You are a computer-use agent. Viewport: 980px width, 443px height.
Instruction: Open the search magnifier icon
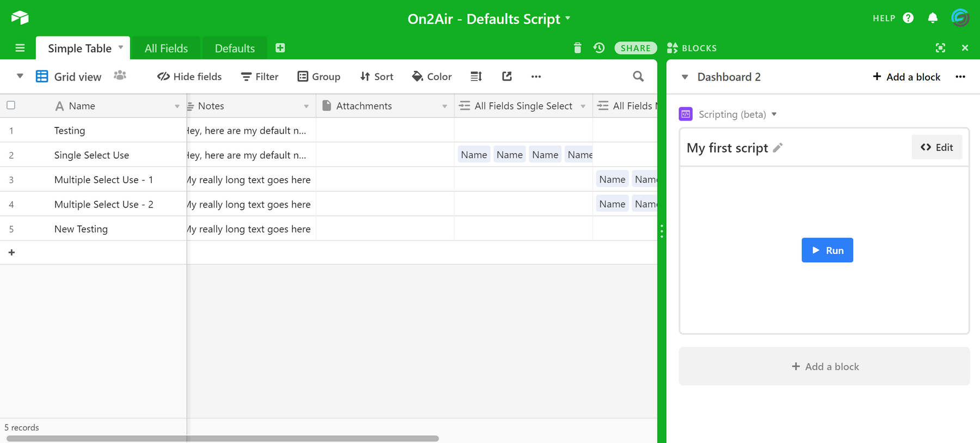638,76
